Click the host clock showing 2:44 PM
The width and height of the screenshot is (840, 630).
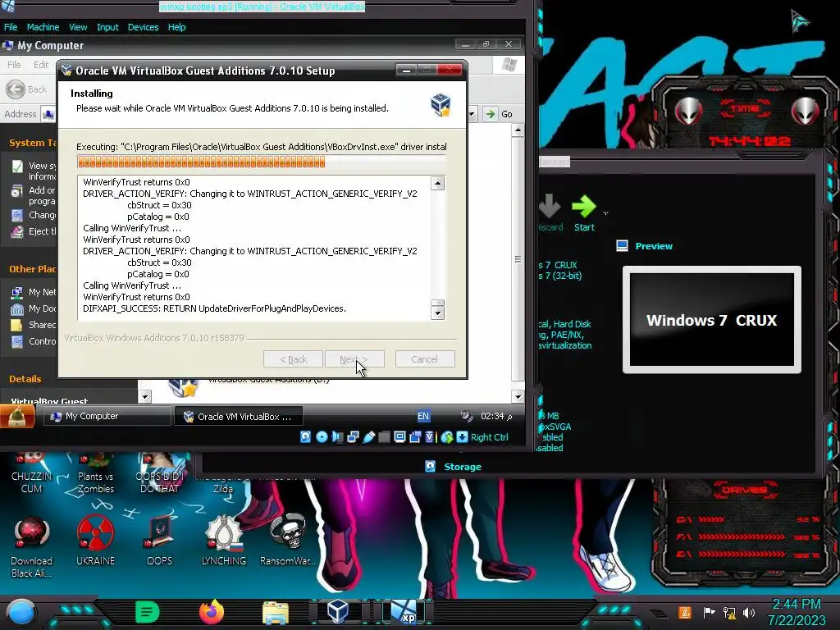796,605
